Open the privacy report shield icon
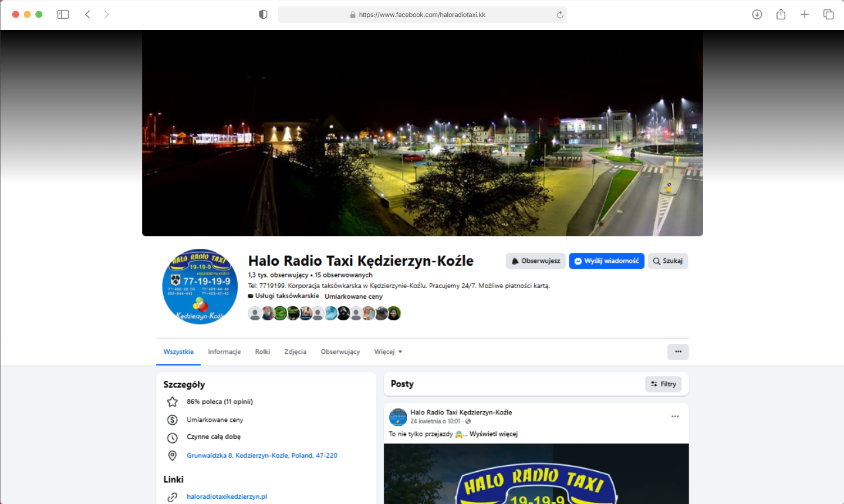 (263, 15)
